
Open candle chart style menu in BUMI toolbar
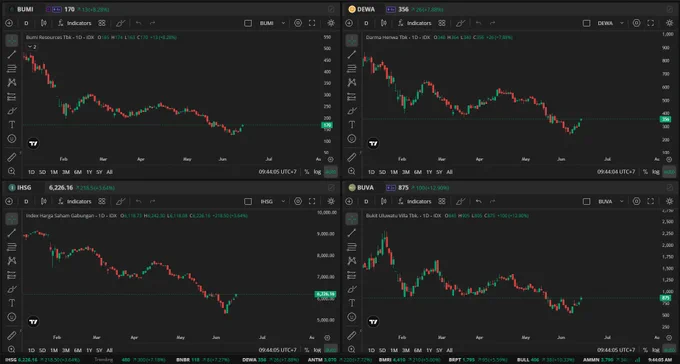[x=44, y=23]
